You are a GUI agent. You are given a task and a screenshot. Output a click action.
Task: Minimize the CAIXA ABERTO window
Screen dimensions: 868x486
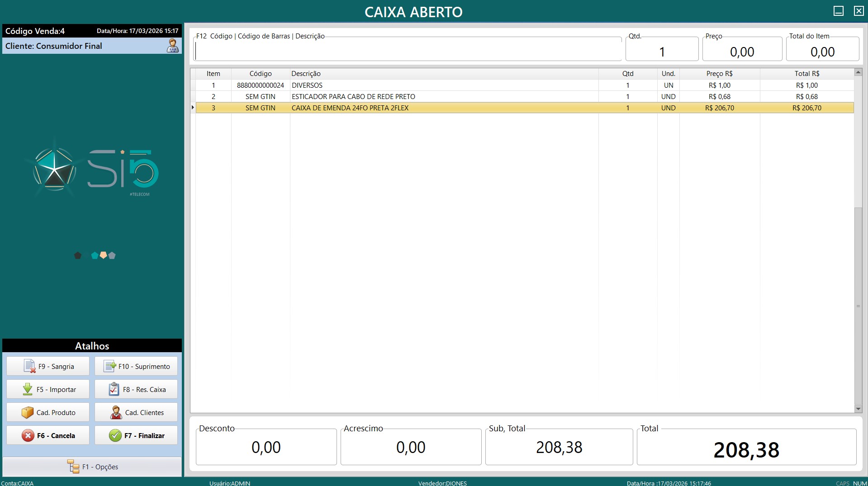839,11
